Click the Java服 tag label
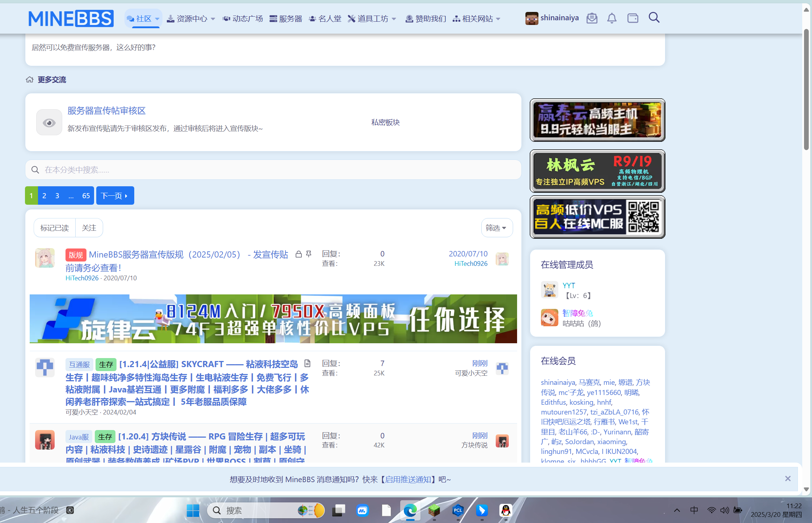Image resolution: width=812 pixels, height=523 pixels. point(79,437)
